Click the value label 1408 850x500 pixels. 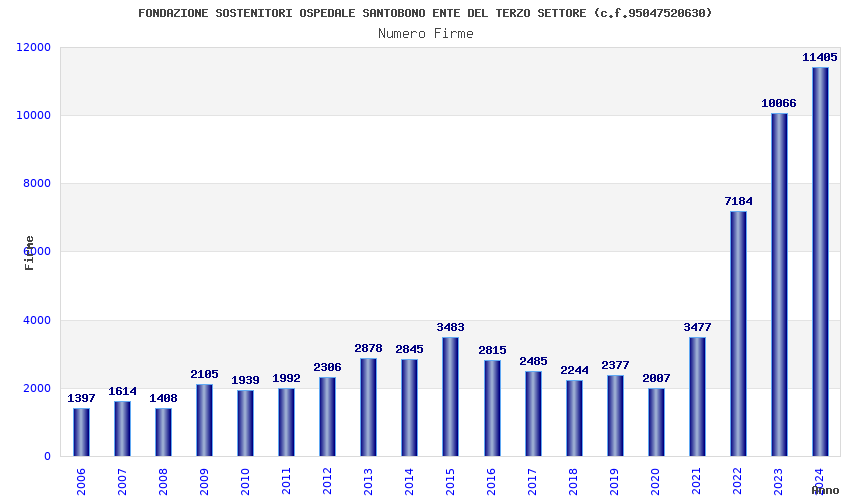tap(163, 398)
